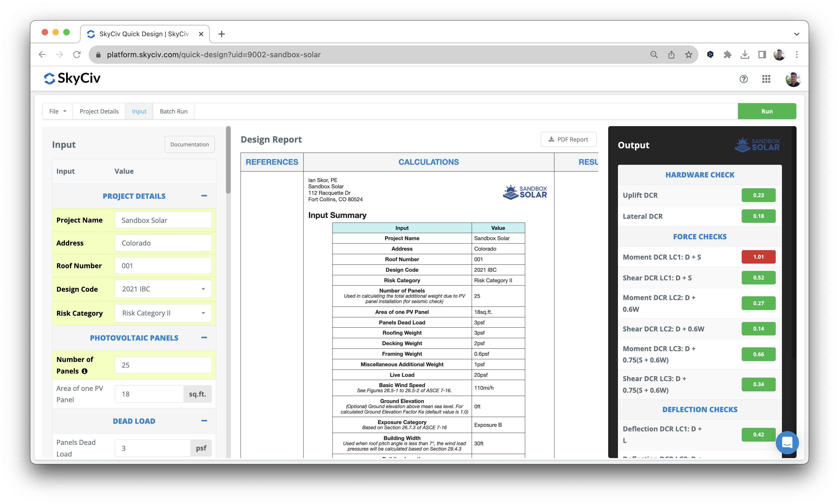The image size is (839, 504).
Task: Open the browser downloads icon
Action: pyautogui.click(x=745, y=55)
